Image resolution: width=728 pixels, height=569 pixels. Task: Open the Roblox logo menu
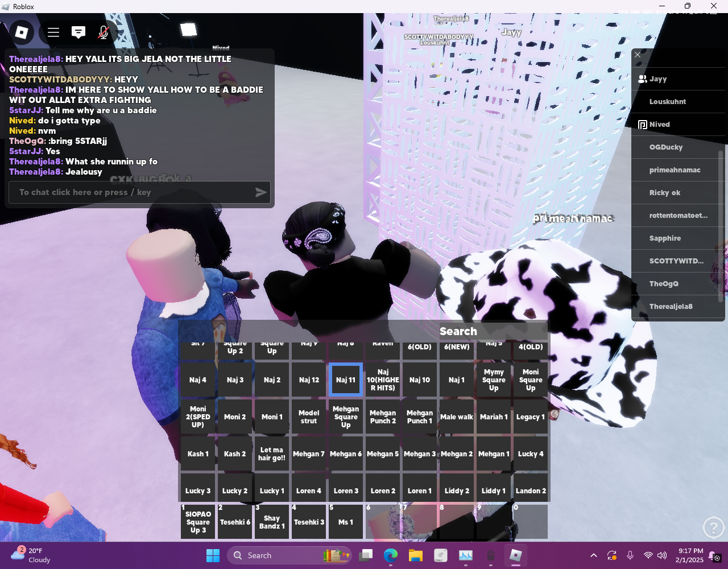(22, 32)
